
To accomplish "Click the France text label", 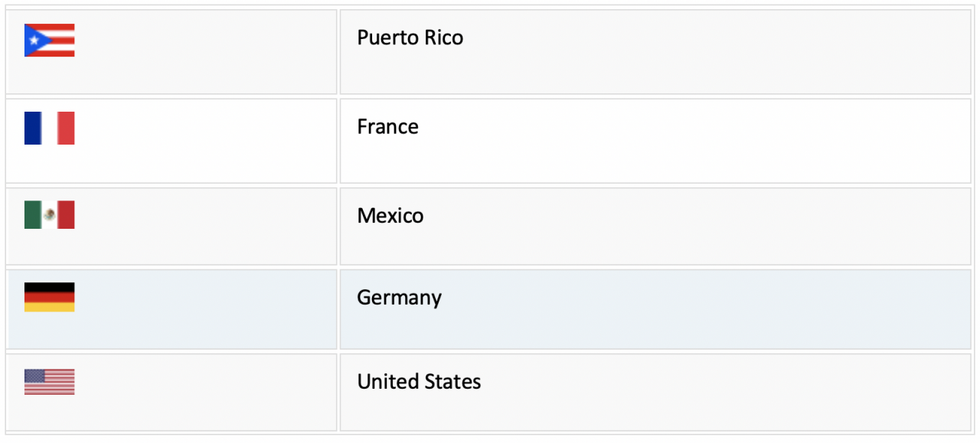I will pos(387,126).
